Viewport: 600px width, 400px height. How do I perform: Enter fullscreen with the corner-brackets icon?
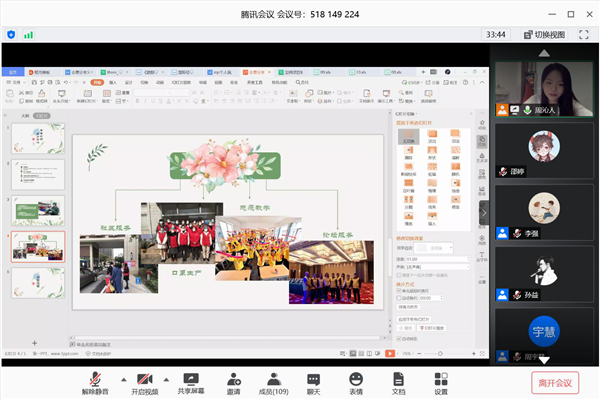584,34
